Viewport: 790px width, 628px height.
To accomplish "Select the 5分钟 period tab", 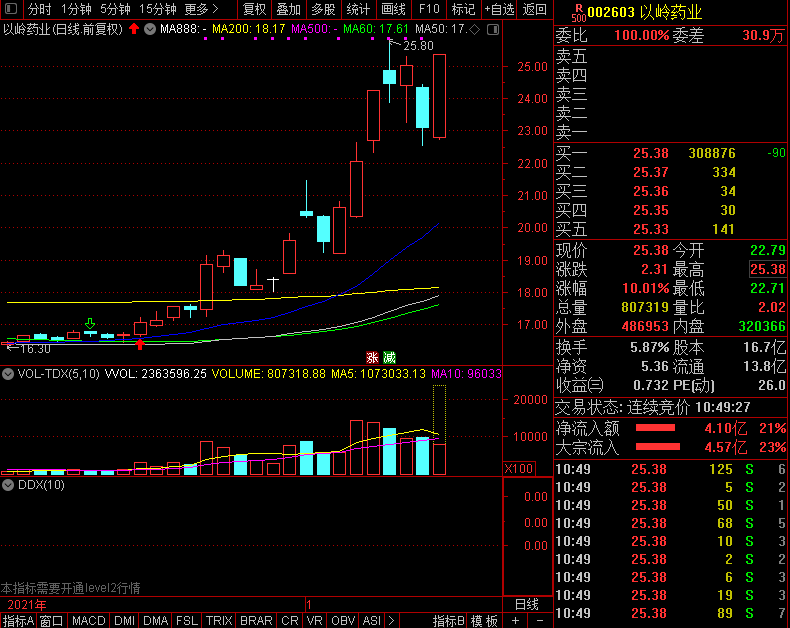I will [115, 9].
